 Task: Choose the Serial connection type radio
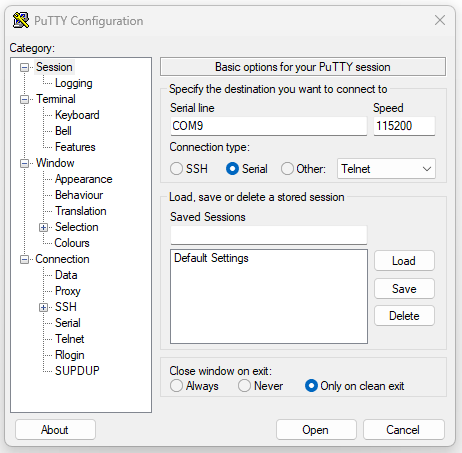(x=232, y=169)
